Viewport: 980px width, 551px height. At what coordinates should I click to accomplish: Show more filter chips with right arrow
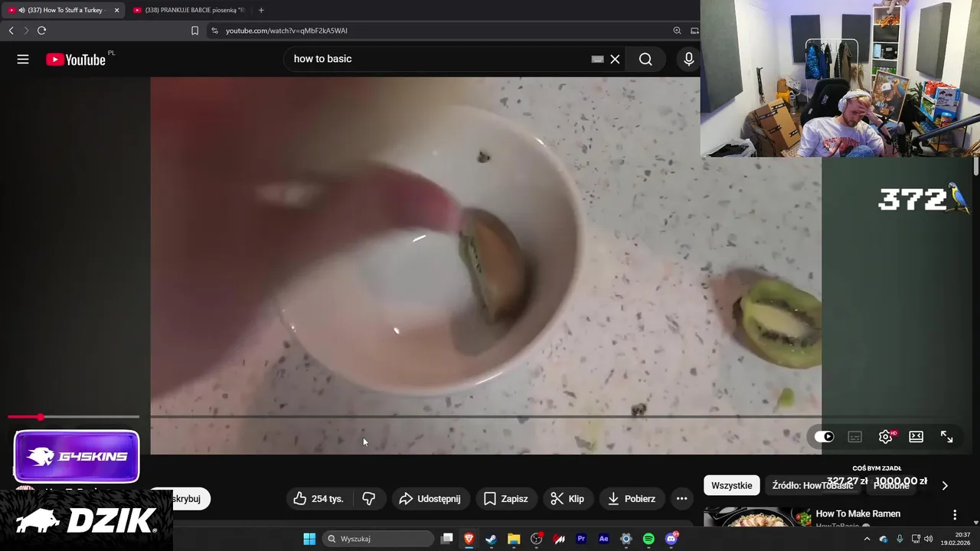945,485
